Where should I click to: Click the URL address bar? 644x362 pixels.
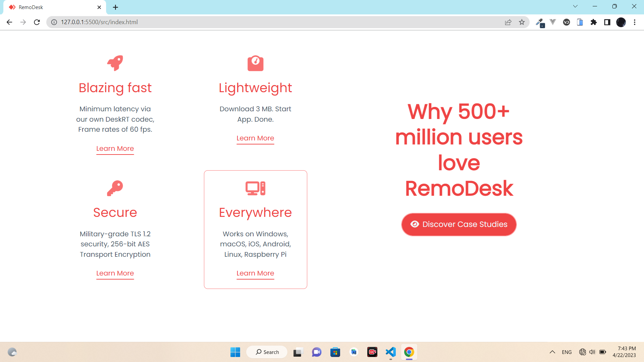[x=268, y=22]
